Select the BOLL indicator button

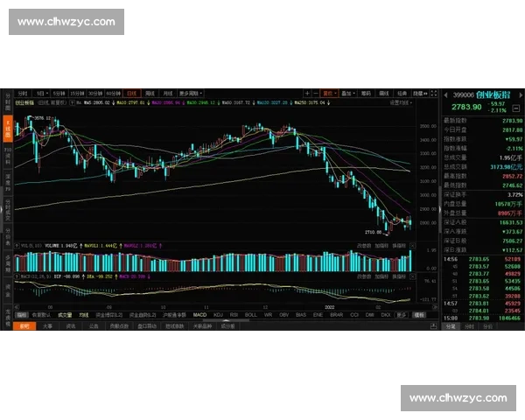click(251, 315)
